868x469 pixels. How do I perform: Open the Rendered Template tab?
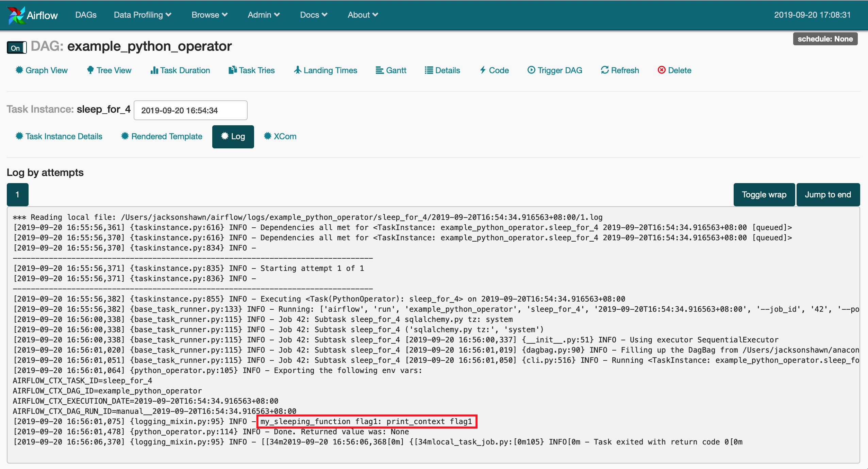point(162,136)
